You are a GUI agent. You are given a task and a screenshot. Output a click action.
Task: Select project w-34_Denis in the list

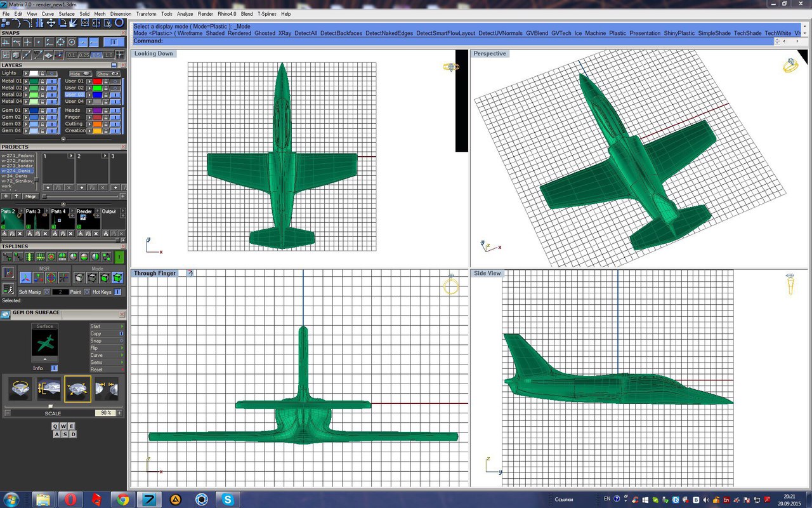coord(15,176)
